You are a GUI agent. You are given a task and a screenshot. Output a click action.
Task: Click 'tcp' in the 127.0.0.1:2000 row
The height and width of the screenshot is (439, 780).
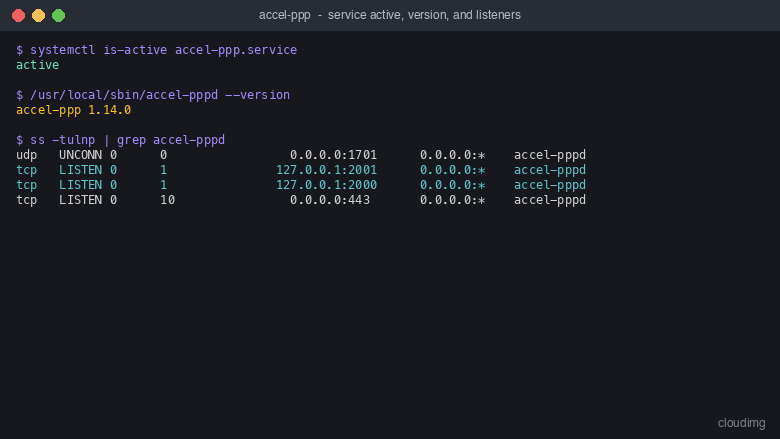pos(26,185)
